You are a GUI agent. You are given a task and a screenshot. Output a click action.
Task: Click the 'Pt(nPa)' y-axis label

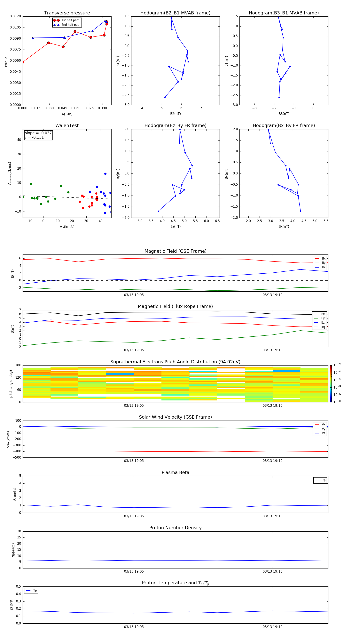[6, 61]
